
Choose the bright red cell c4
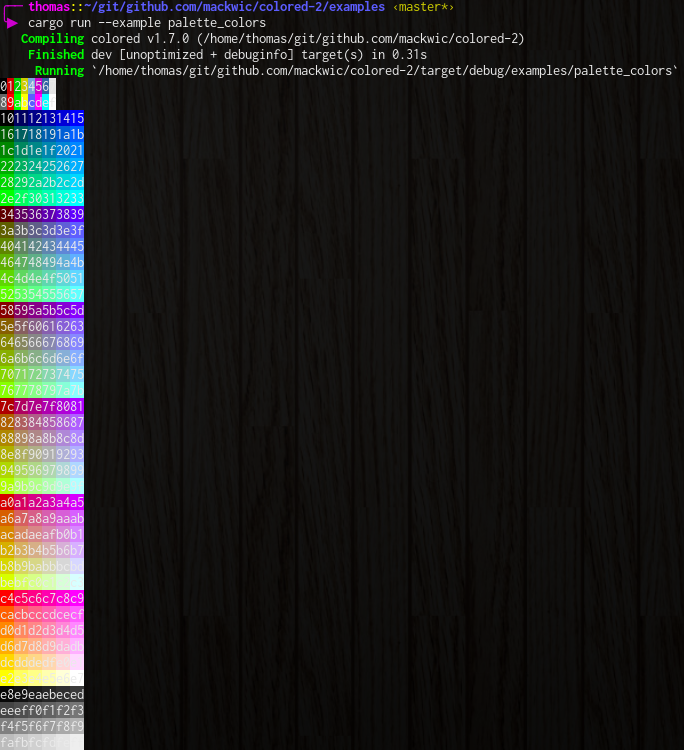(7, 598)
